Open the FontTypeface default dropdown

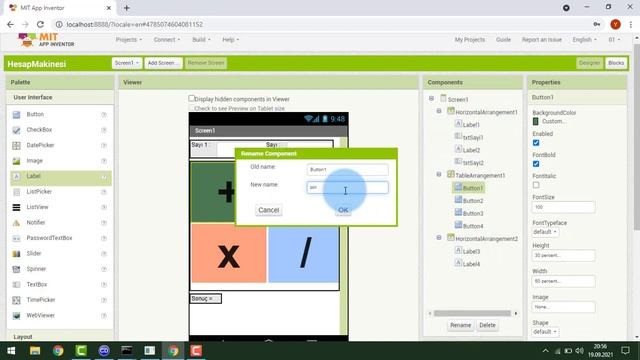point(544,232)
